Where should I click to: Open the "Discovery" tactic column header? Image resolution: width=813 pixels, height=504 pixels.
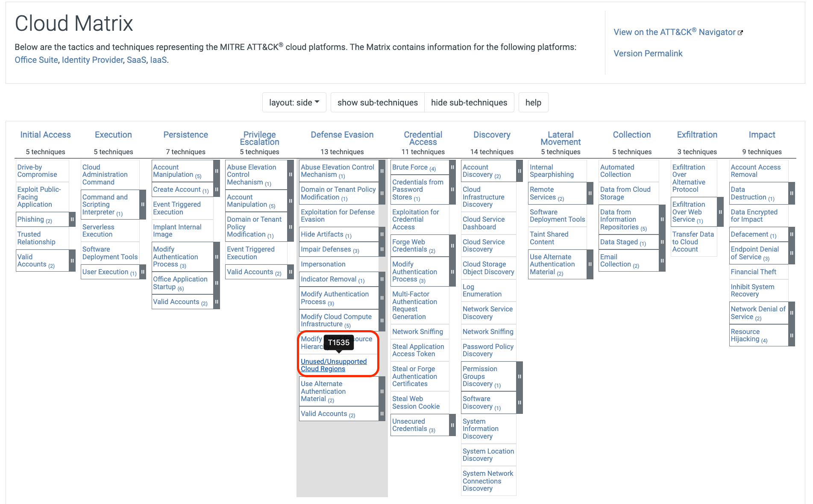(491, 135)
